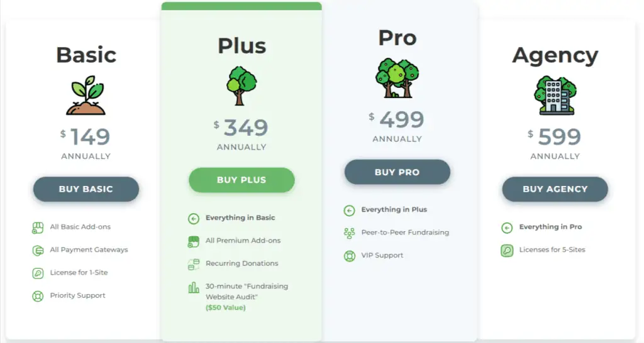Click the ($50 Value) green text
The height and width of the screenshot is (343, 644).
pos(226,307)
